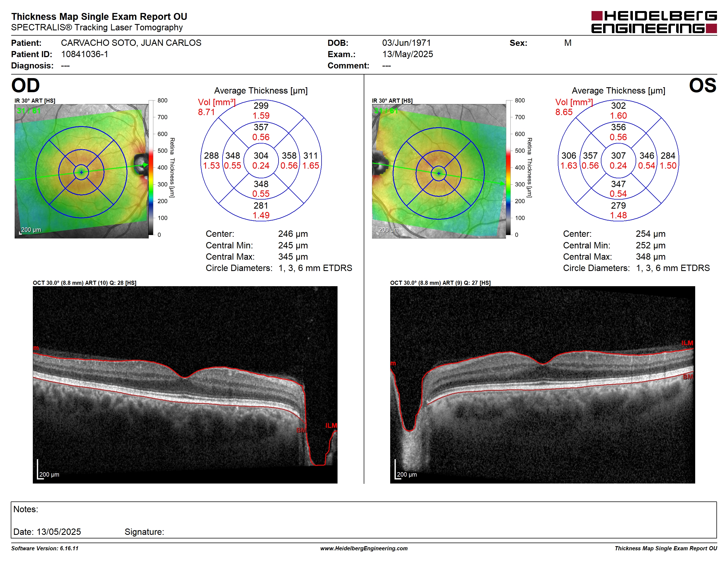Screen dimensions: 728x563
Task: Click the OD OCT B-scan image
Action: tap(185, 384)
